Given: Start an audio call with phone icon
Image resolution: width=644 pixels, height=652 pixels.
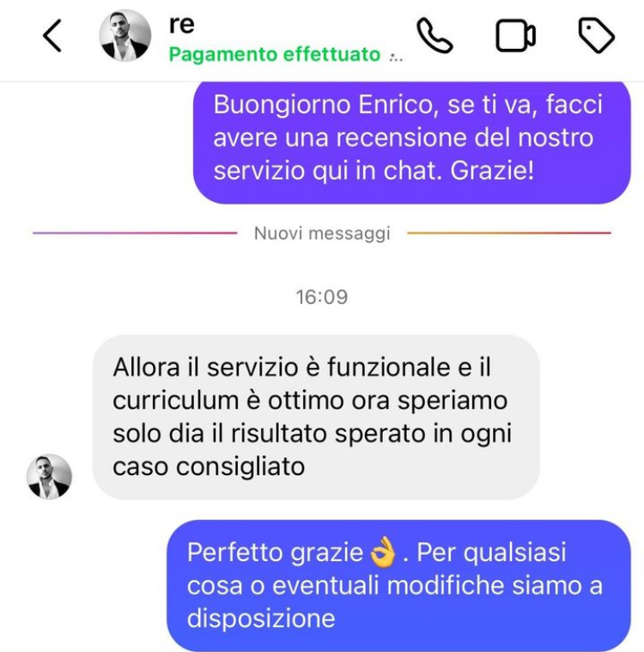Looking at the screenshot, I should tap(434, 35).
